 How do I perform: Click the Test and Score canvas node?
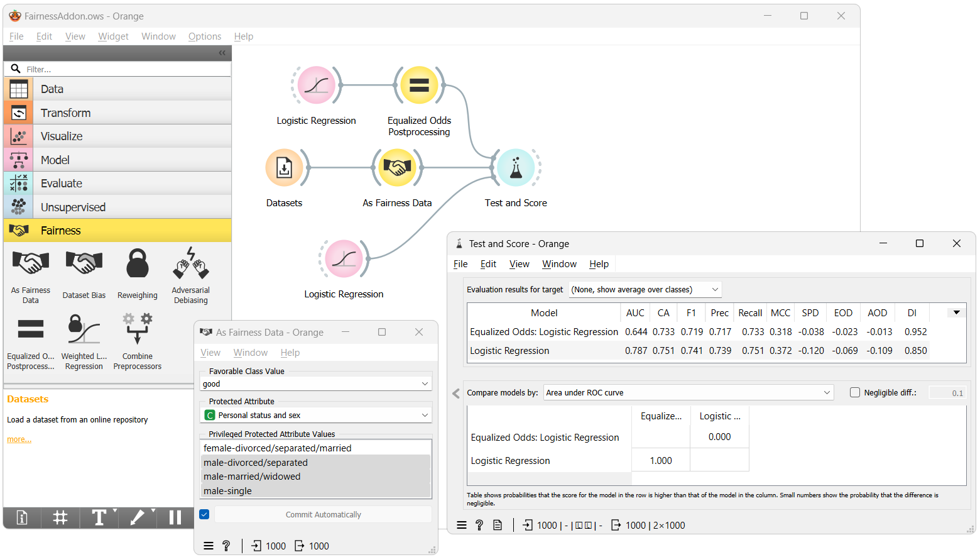pyautogui.click(x=516, y=168)
